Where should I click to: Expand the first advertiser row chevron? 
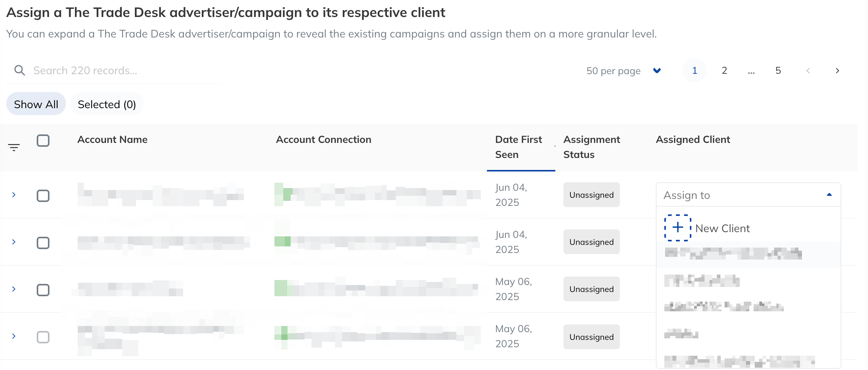tap(14, 195)
